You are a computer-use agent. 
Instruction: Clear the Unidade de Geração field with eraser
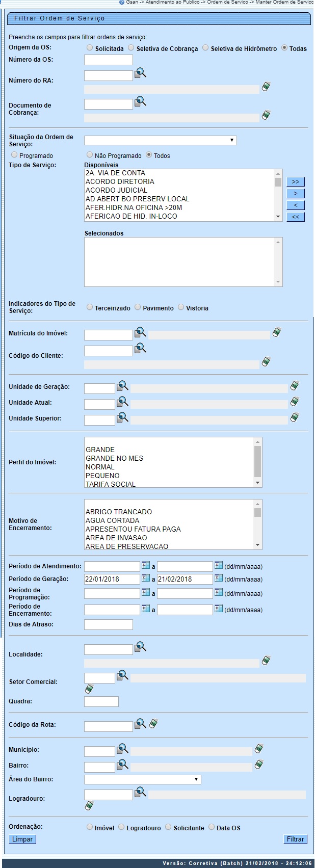click(295, 386)
